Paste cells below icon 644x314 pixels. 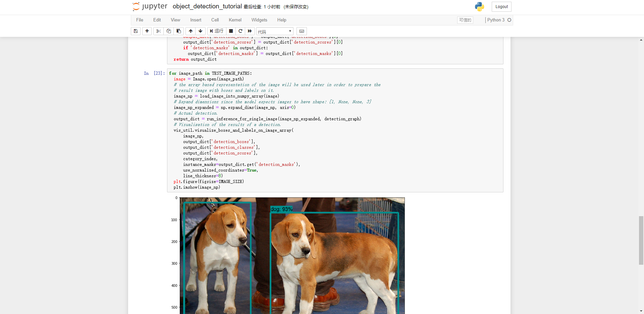pos(179,31)
